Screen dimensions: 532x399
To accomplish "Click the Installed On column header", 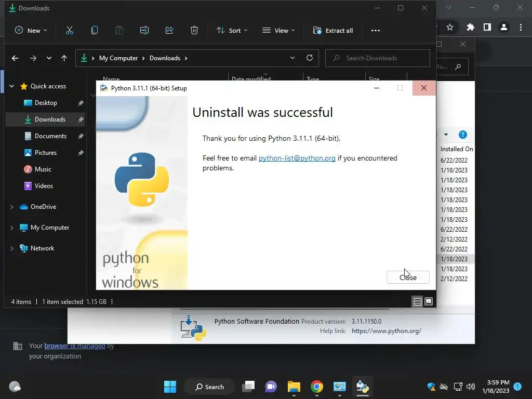I will coord(457,149).
